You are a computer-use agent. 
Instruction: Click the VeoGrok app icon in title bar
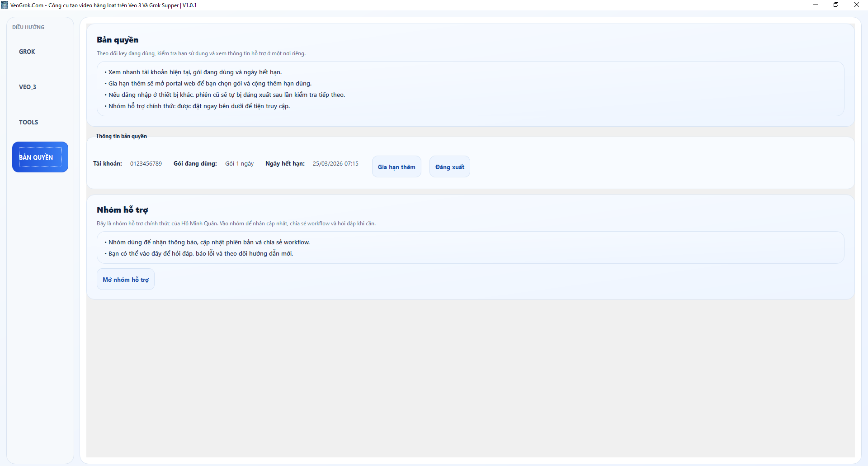click(x=5, y=5)
